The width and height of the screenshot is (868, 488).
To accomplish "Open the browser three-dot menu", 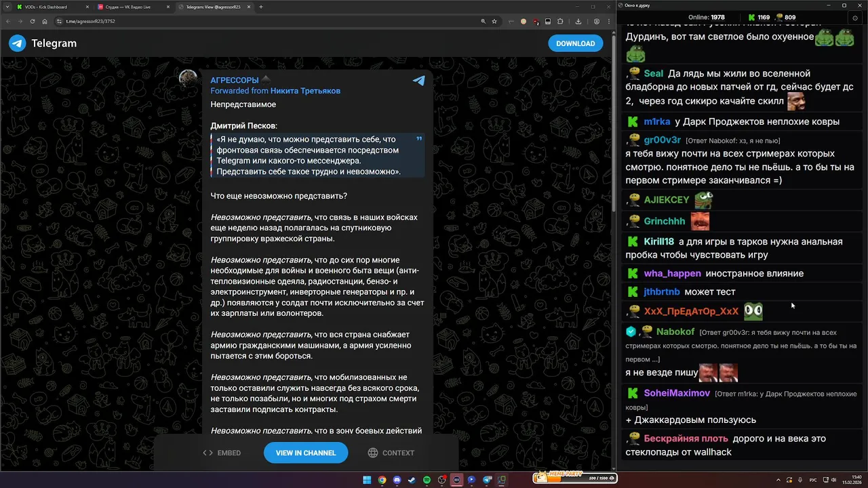I will point(608,21).
